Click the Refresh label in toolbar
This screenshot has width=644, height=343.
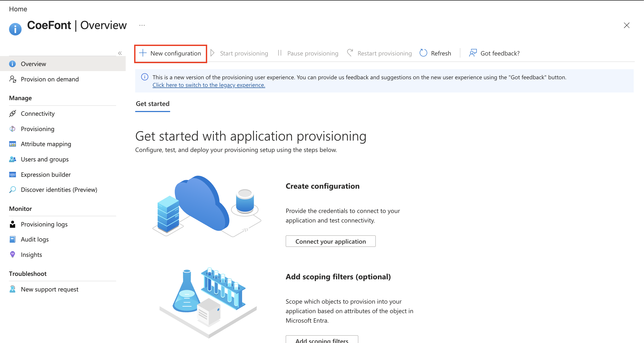point(441,53)
